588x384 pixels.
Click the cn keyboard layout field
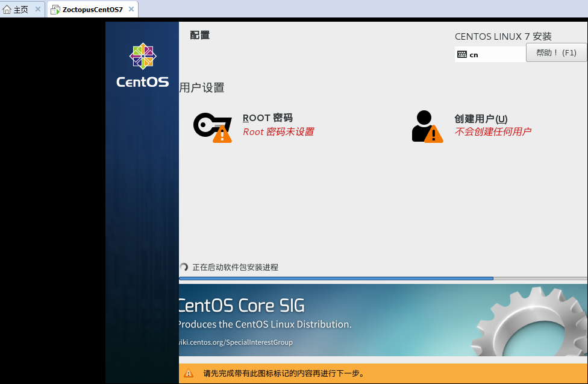490,54
